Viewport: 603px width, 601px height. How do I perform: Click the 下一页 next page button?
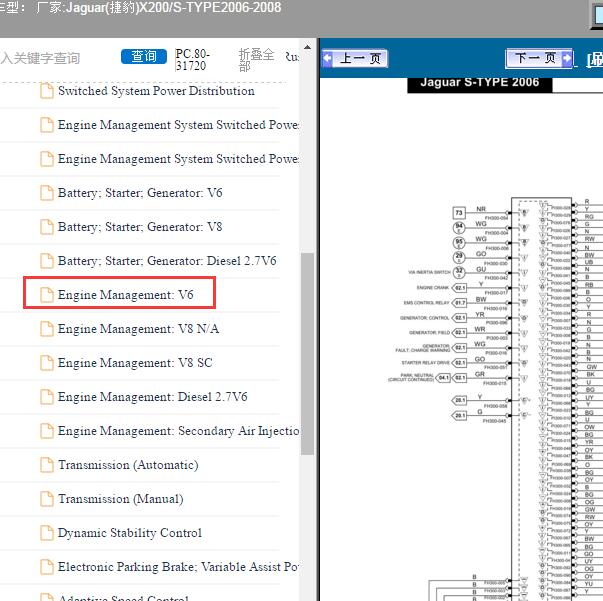click(539, 58)
